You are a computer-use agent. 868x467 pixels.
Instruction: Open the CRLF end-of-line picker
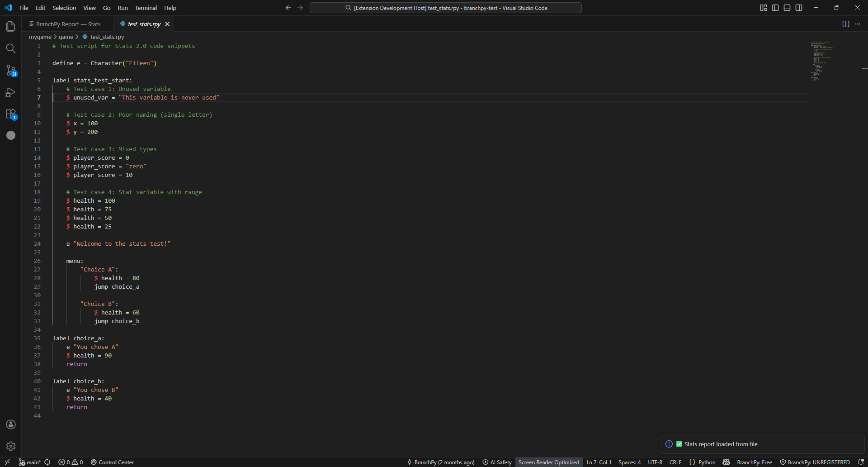[675, 462]
